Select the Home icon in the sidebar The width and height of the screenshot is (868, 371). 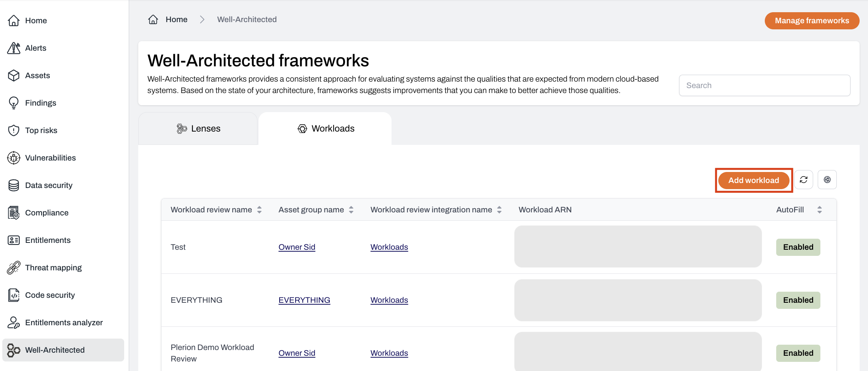coord(13,20)
